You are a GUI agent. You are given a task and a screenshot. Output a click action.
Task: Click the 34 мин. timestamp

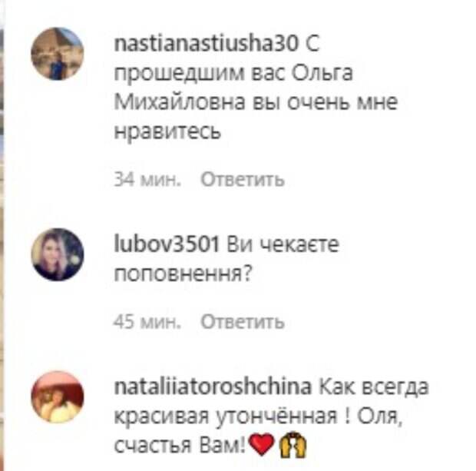pyautogui.click(x=147, y=179)
